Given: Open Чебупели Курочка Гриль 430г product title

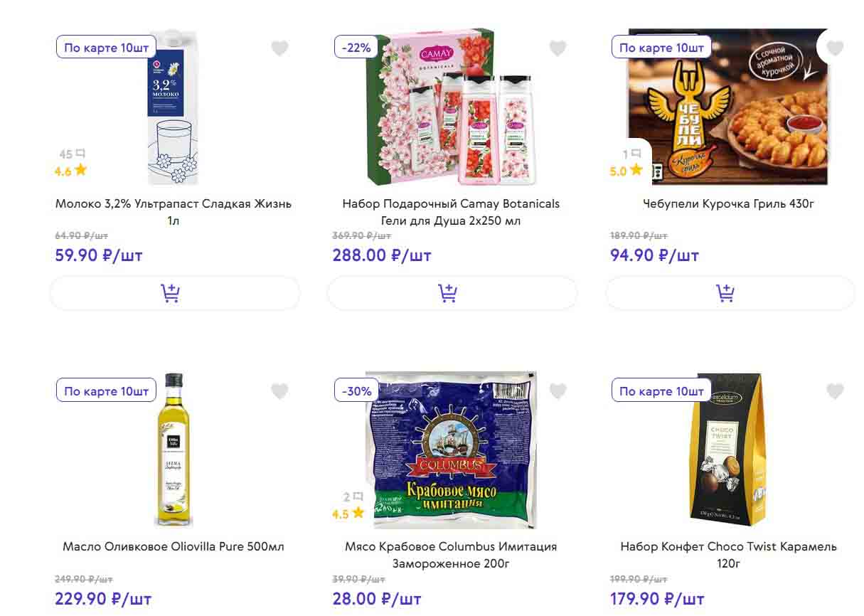Looking at the screenshot, I should tap(728, 204).
